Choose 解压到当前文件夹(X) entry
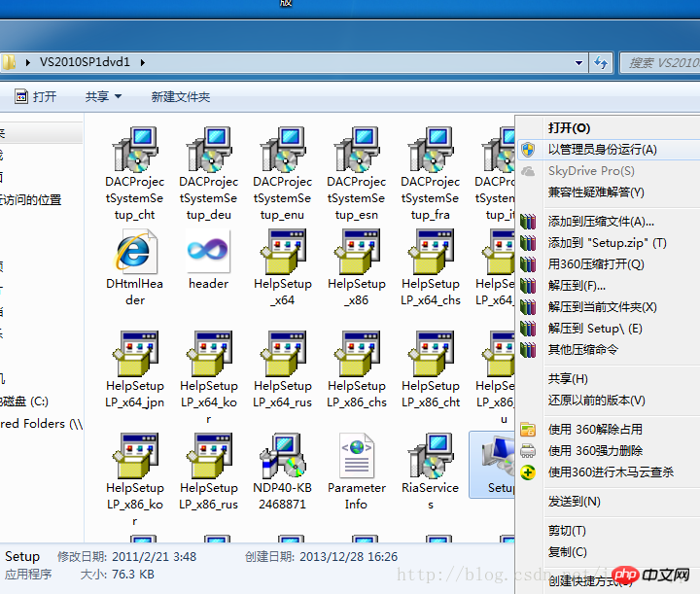 (602, 307)
